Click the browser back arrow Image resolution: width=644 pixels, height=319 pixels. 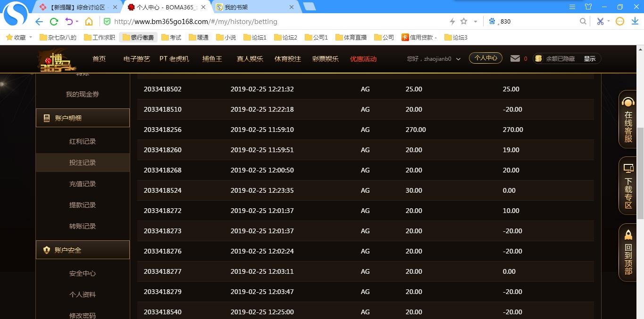tap(39, 22)
